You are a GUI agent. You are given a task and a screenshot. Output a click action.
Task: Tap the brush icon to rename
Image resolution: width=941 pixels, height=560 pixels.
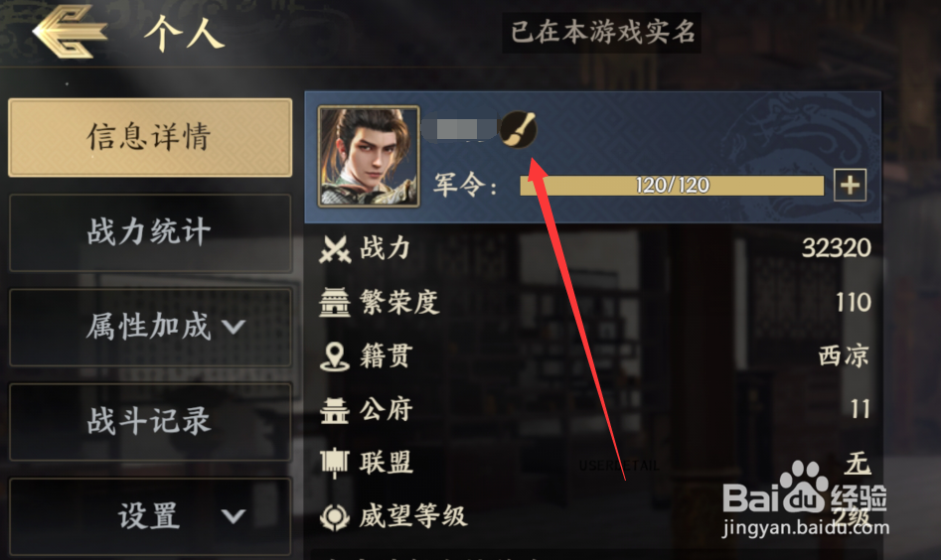click(518, 129)
